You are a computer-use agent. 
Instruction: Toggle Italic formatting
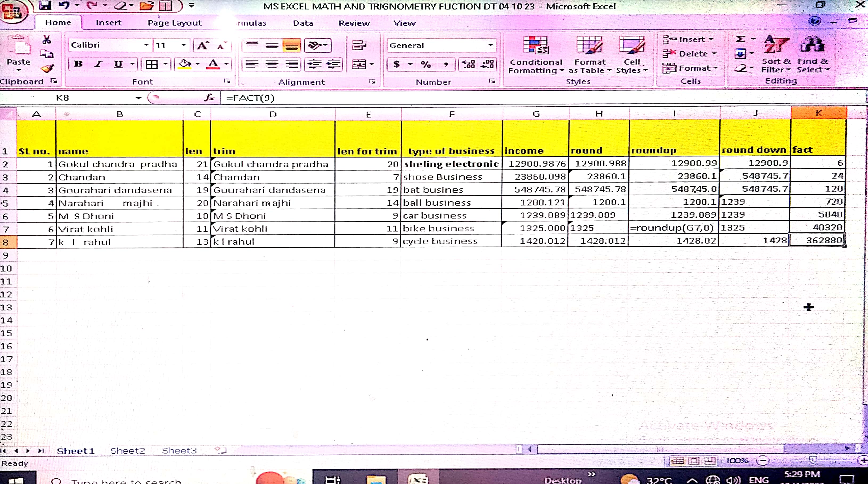coord(98,64)
